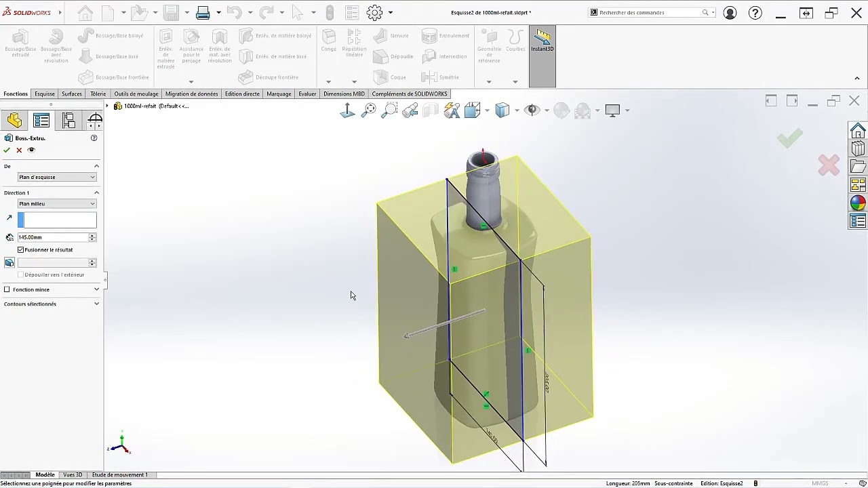This screenshot has height=488, width=868.
Task: Open the ConfigurationManager tab
Action: tap(68, 121)
